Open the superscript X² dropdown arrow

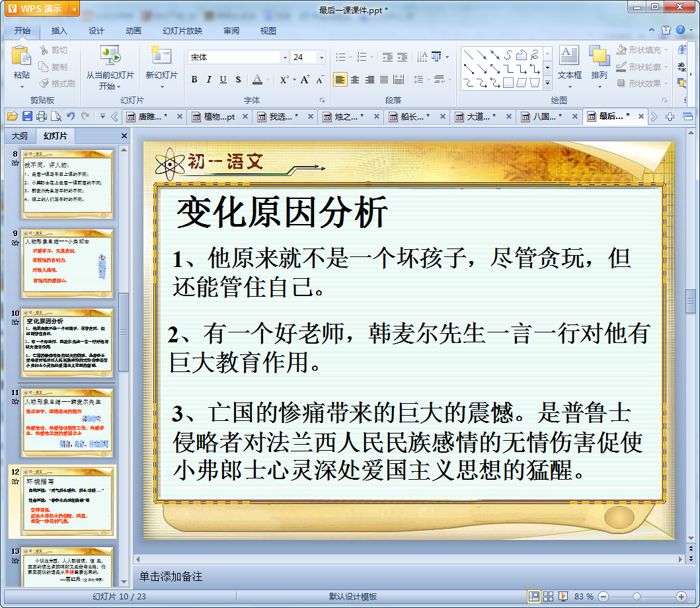coord(294,79)
